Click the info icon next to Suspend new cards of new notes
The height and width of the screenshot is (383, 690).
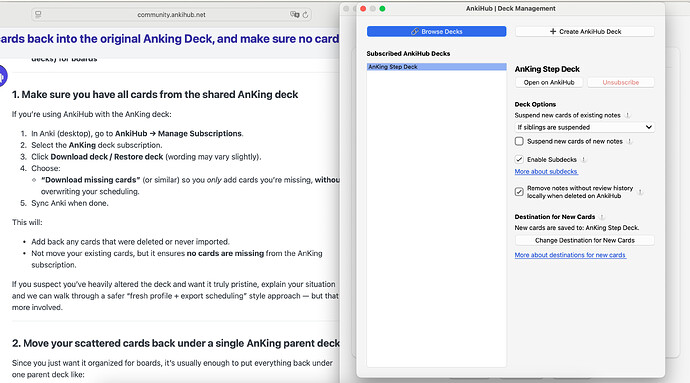tap(630, 141)
